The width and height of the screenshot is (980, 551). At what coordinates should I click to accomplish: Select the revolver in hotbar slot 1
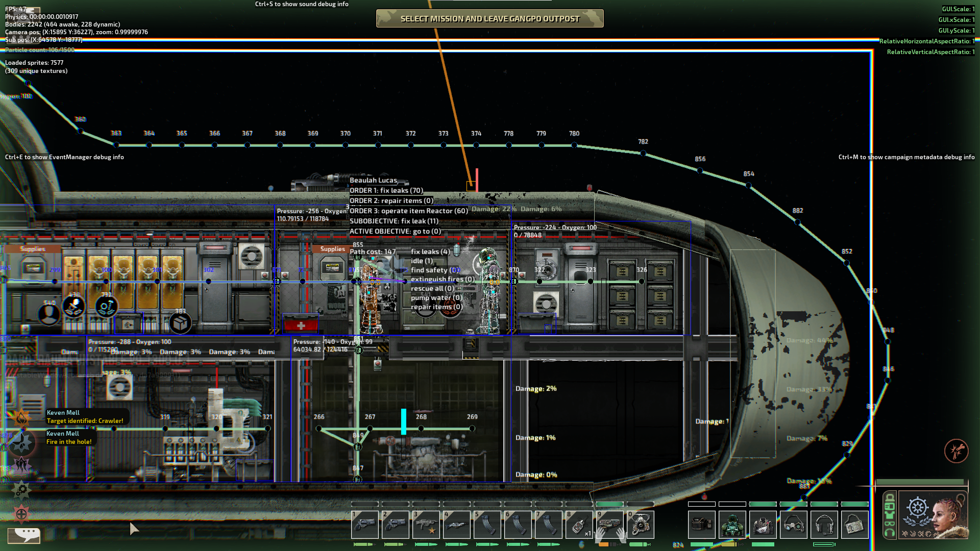click(x=365, y=524)
